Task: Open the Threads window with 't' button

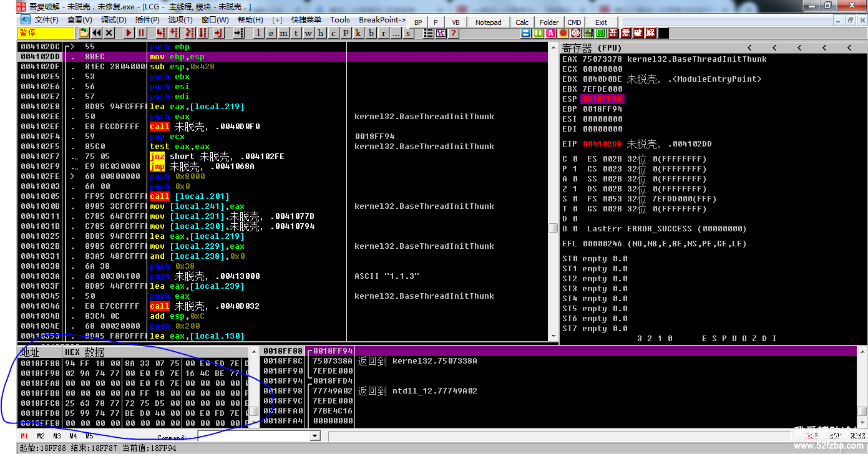Action: tap(296, 33)
